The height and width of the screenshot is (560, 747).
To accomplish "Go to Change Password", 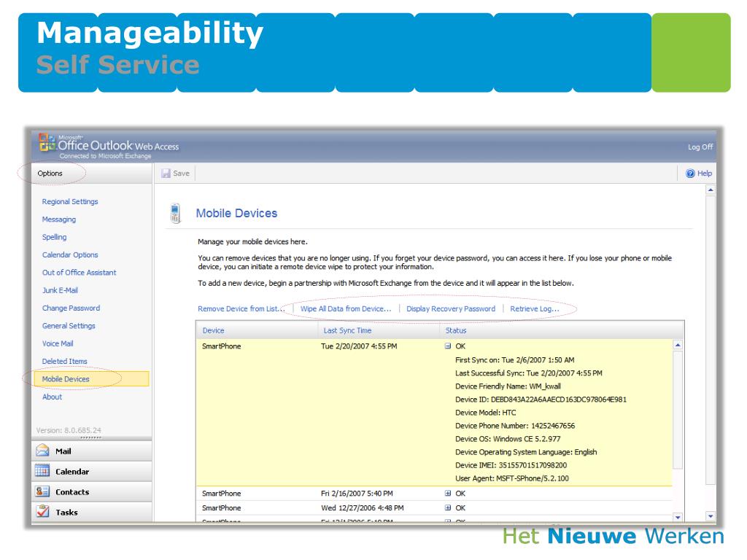I will (x=71, y=308).
